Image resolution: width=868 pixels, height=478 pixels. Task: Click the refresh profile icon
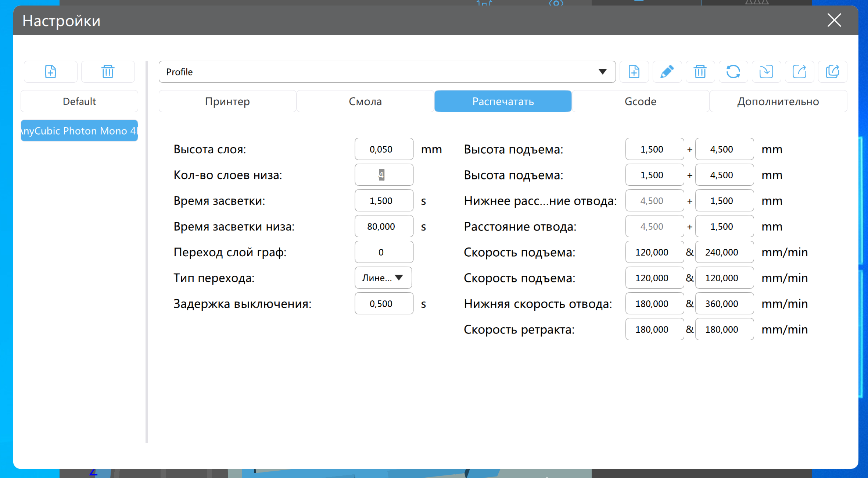coord(733,72)
